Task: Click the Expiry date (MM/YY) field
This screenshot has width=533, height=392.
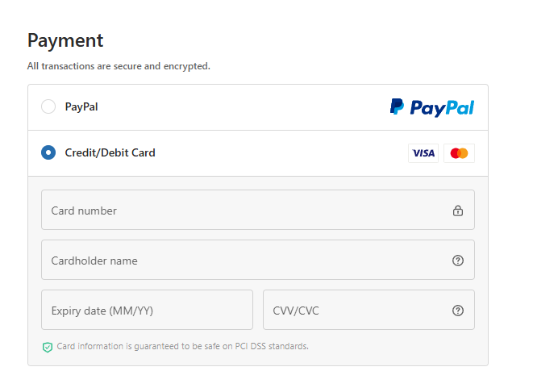Action: click(x=147, y=311)
